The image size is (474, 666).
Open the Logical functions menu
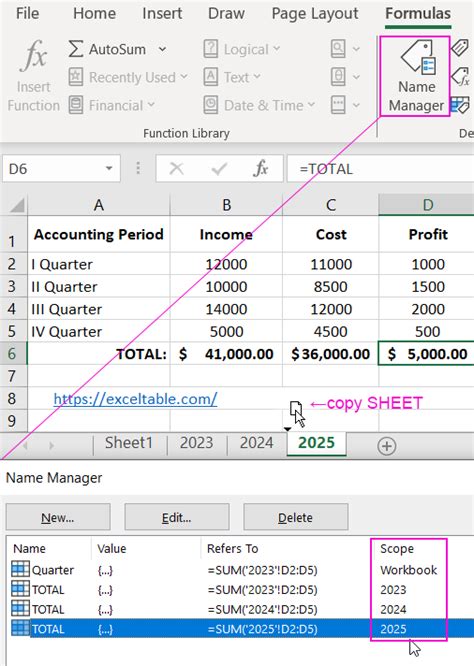tap(242, 49)
